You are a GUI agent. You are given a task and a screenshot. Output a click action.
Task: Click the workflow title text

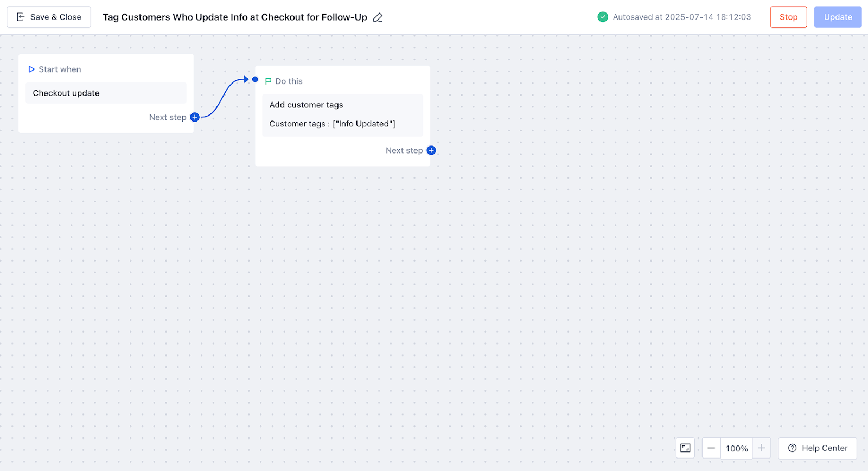(x=235, y=17)
